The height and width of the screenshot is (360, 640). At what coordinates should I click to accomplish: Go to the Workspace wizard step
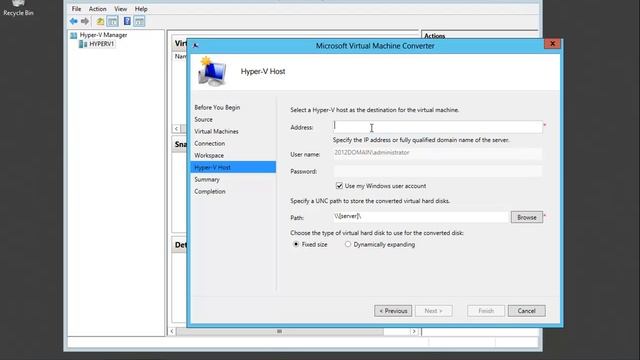point(209,156)
